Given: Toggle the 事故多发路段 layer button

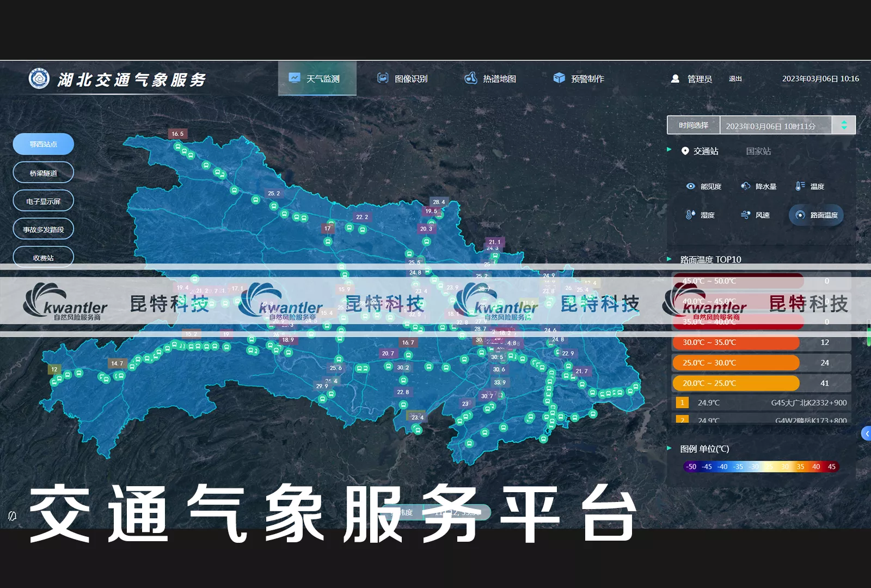Looking at the screenshot, I should pos(44,229).
